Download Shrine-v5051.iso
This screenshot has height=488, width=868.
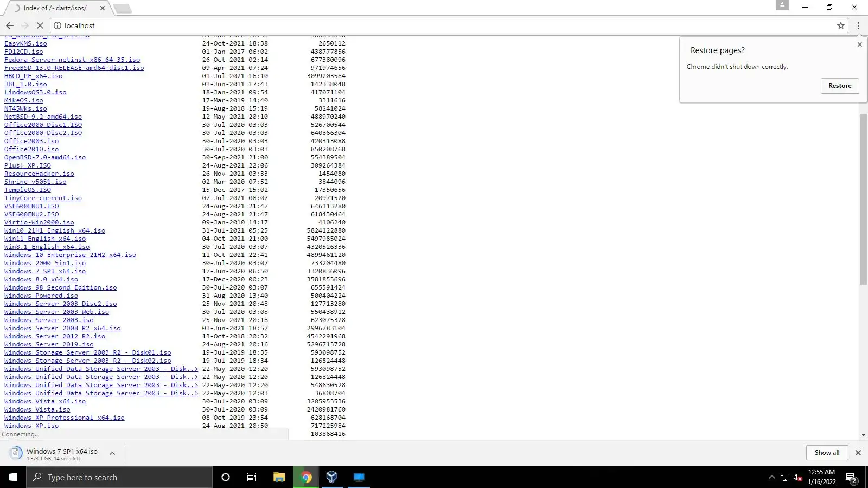click(35, 182)
